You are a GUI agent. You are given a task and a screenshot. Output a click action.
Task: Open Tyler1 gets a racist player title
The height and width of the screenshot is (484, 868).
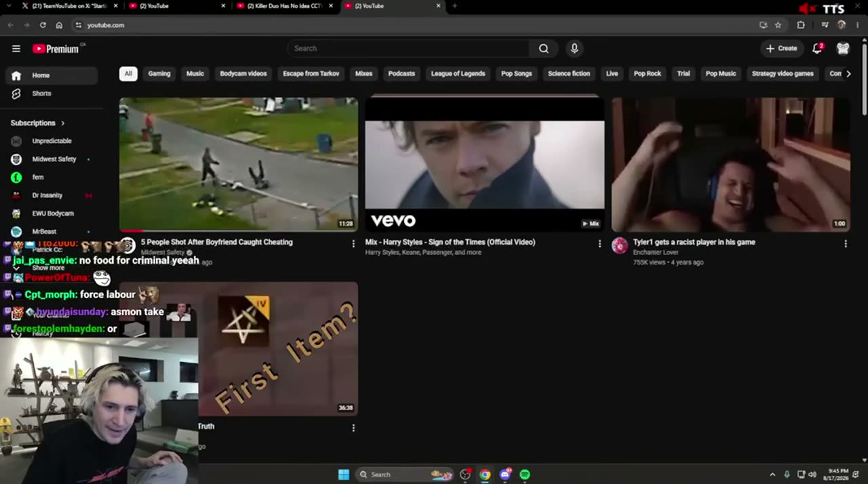click(x=694, y=242)
